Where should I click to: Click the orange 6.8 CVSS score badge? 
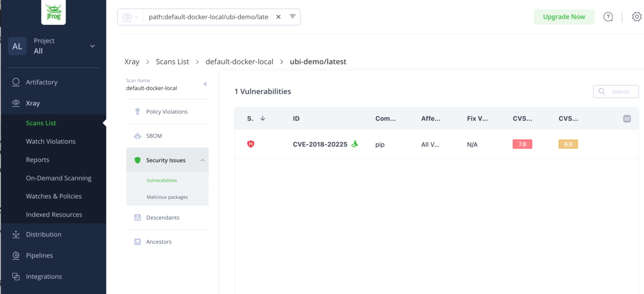pos(568,144)
